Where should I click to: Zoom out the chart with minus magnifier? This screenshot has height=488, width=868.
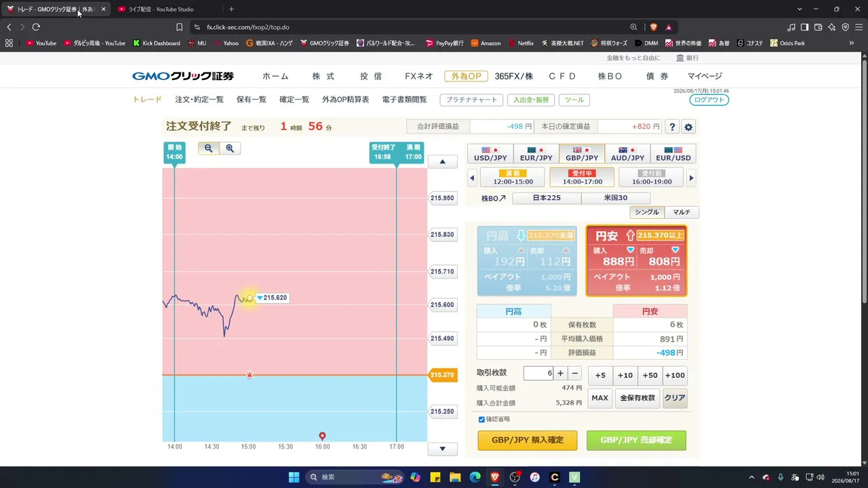(x=208, y=148)
